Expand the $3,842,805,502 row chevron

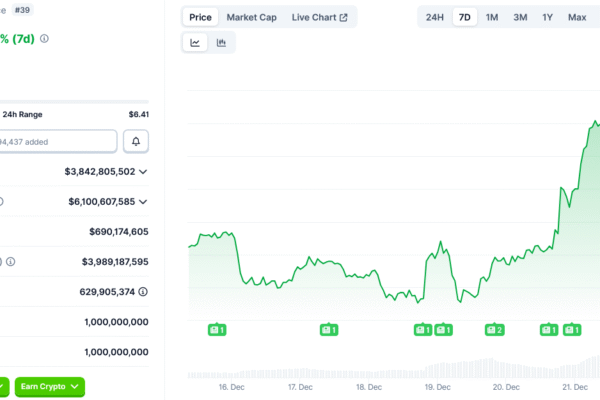[144, 172]
